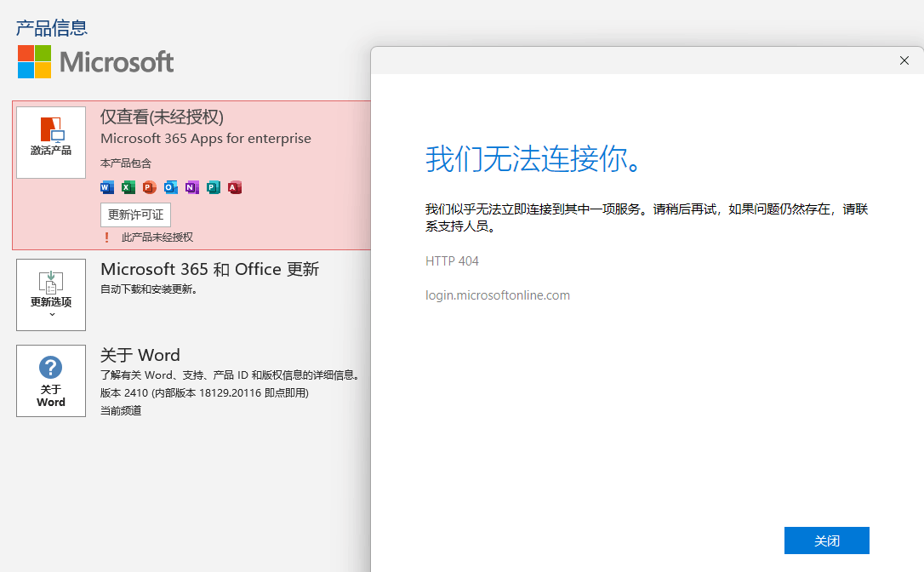
Task: Click the PowerPoint app icon in product list
Action: tap(150, 187)
